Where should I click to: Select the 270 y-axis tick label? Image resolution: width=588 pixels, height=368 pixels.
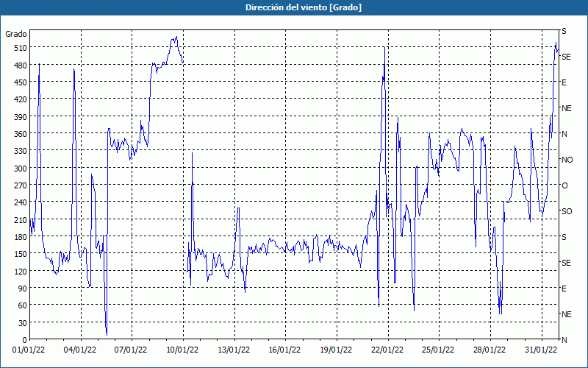tap(21, 185)
